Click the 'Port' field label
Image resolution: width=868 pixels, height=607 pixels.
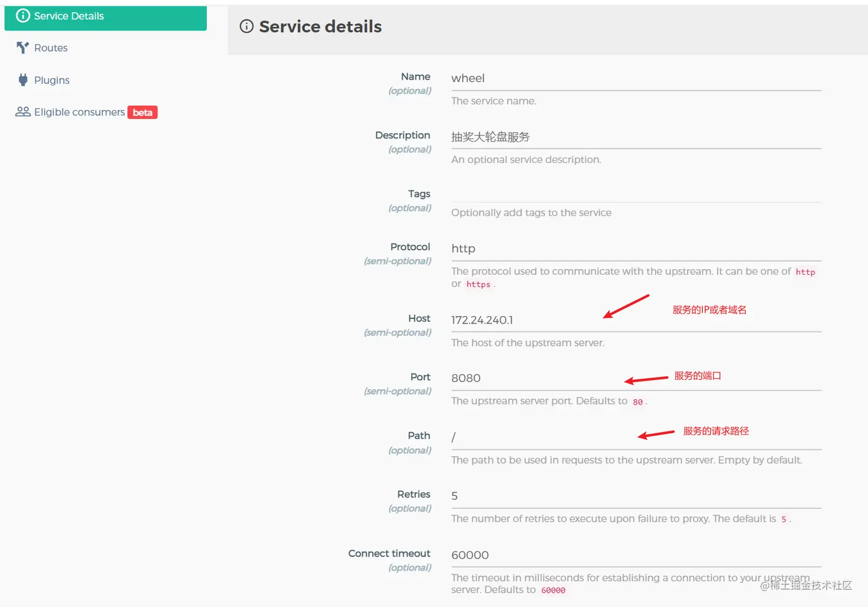click(420, 377)
